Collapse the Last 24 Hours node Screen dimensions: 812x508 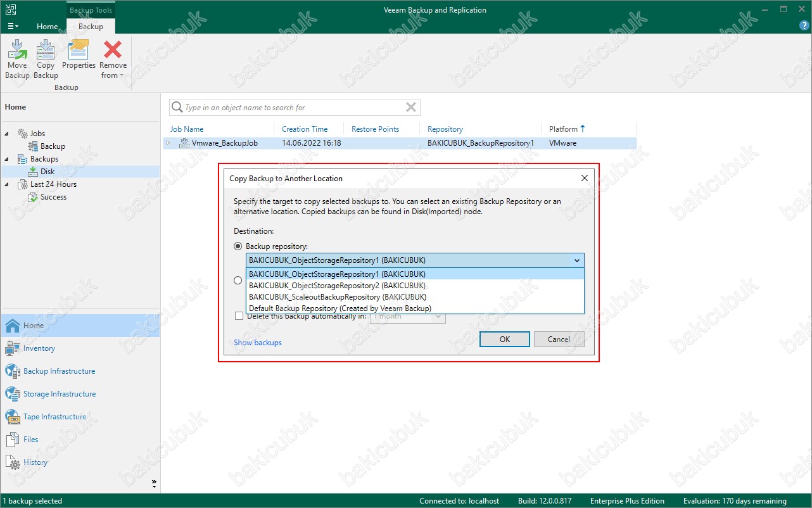(x=7, y=184)
